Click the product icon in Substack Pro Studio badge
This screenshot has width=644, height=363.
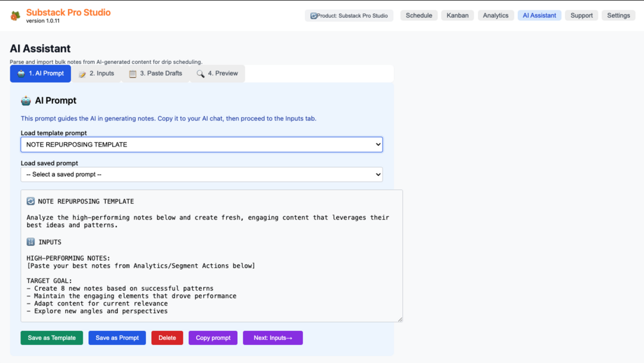(x=313, y=16)
